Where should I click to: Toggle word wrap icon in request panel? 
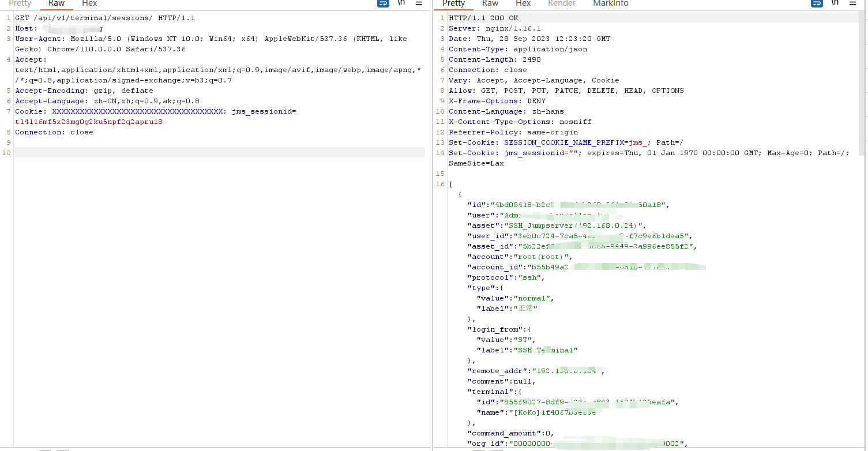[383, 3]
